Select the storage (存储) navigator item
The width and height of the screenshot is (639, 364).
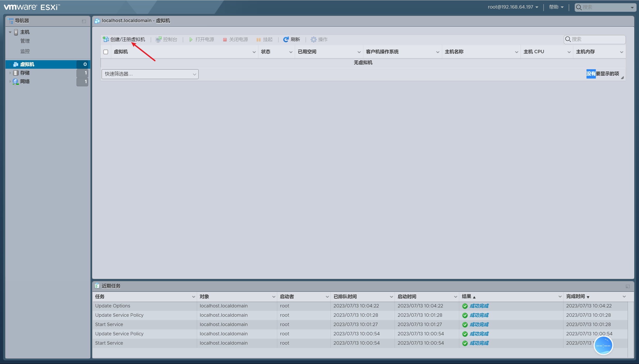tap(25, 73)
